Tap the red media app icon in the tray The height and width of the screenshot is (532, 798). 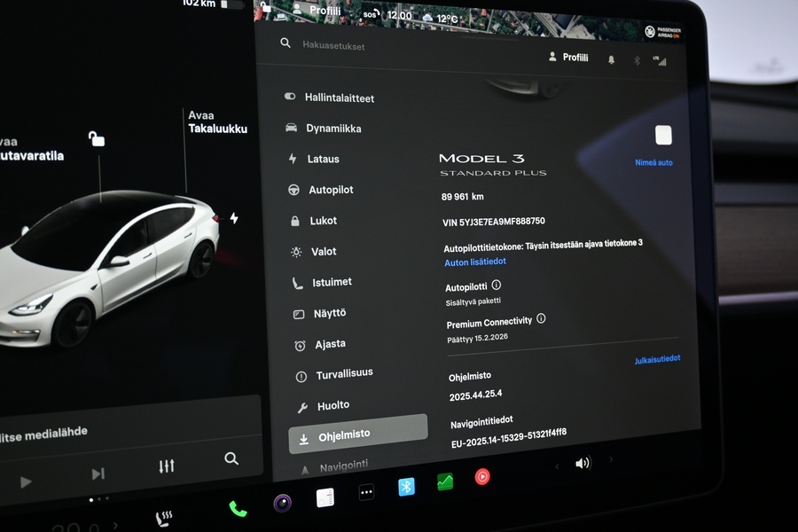[481, 476]
